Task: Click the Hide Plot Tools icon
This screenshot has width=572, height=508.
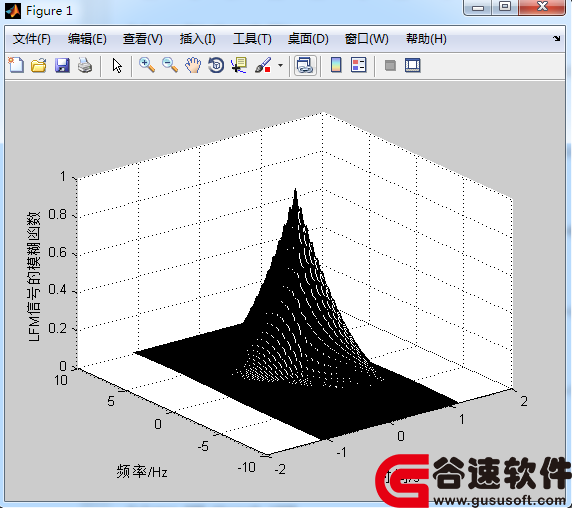Action: coord(390,66)
